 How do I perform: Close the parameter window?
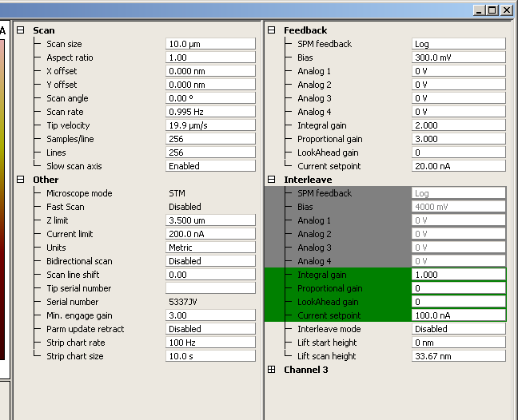pyautogui.click(x=506, y=10)
